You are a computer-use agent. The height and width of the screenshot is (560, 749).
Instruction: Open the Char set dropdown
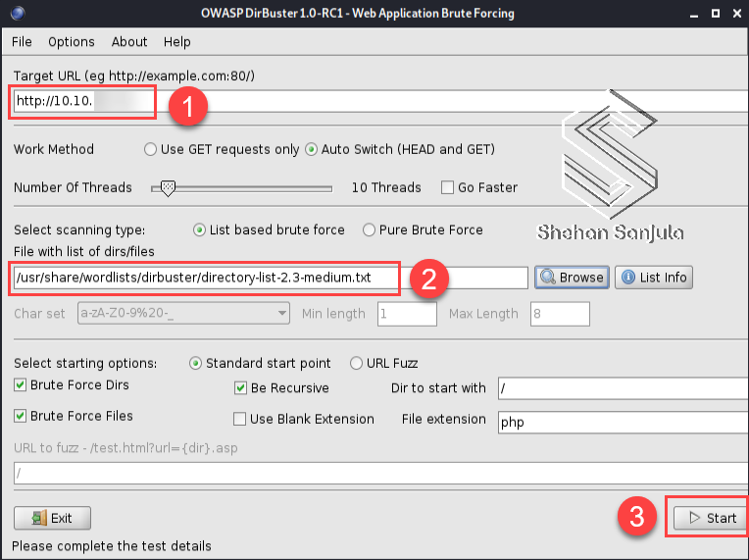click(x=183, y=314)
